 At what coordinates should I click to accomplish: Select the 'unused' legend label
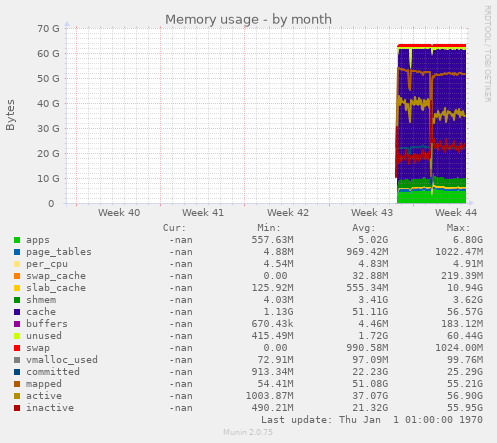pyautogui.click(x=44, y=336)
